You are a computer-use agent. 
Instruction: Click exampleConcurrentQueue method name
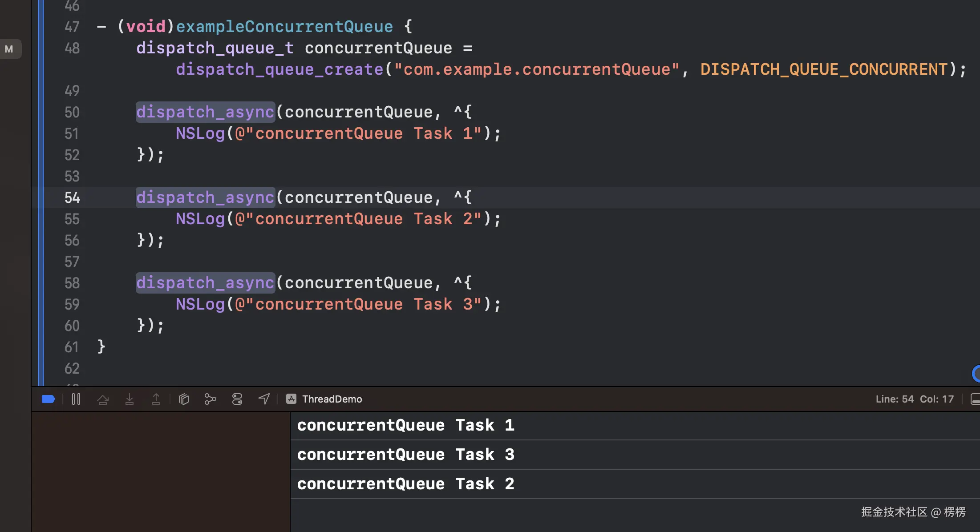[284, 27]
